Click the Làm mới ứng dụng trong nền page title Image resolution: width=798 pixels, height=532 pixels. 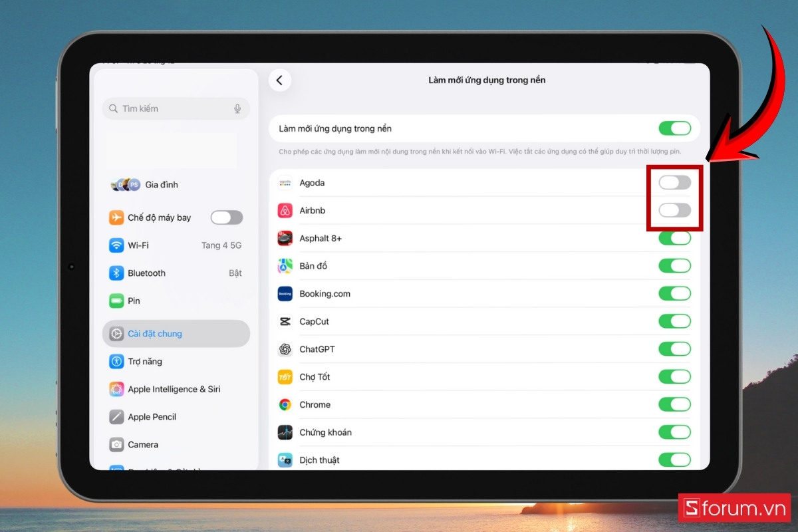point(487,80)
